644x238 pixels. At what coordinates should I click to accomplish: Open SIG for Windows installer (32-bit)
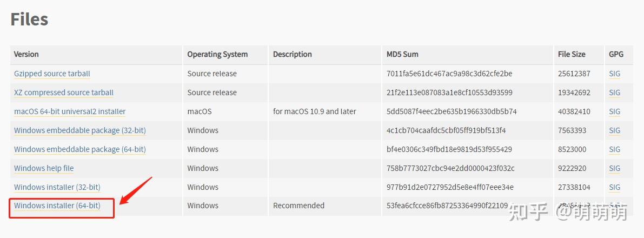[x=615, y=187]
